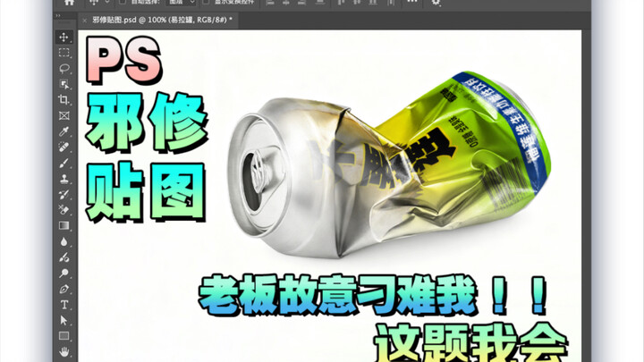644x362 pixels.
Task: Toggle the 显示变换控件 checkbox
Action: tap(206, 2)
